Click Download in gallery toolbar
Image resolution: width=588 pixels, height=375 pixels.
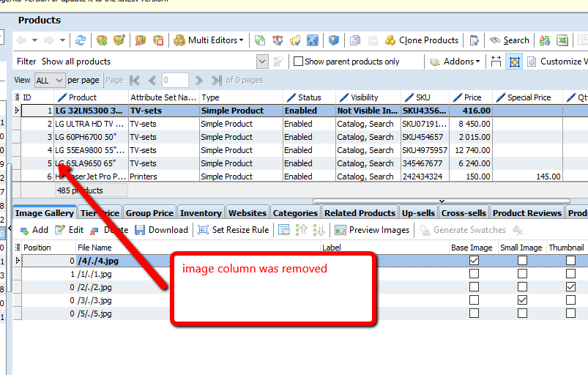(x=161, y=230)
